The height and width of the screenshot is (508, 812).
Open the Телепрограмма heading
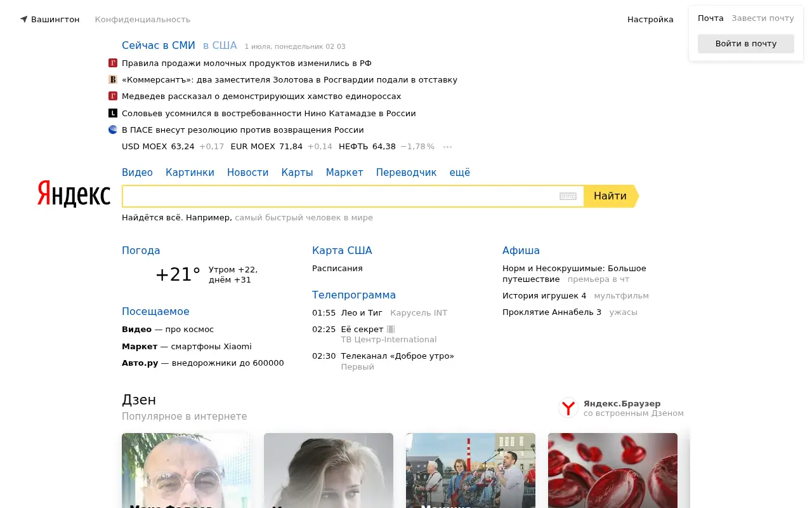tap(354, 295)
